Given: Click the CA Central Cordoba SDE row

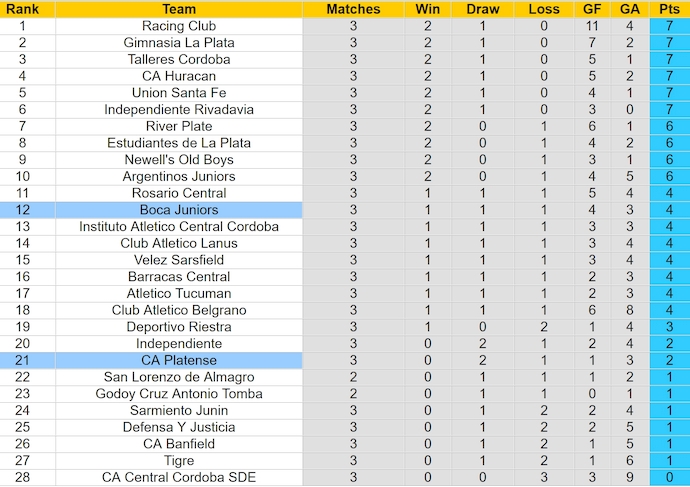Looking at the screenshot, I should (345, 477).
